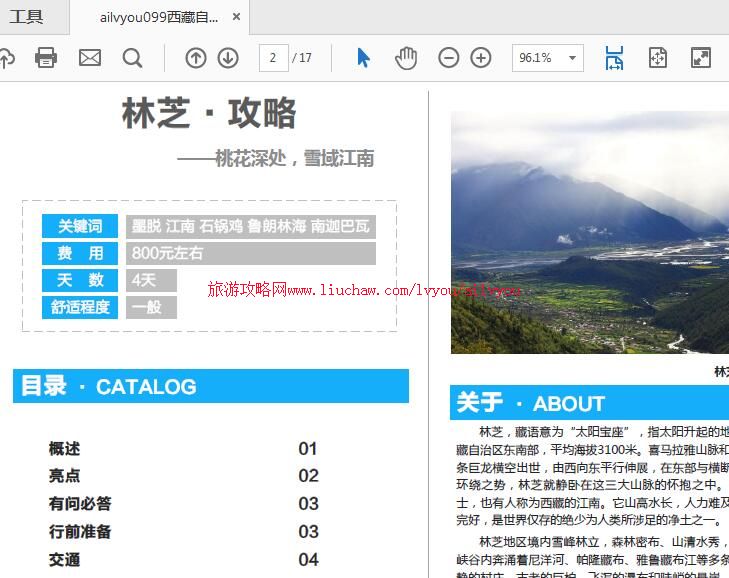This screenshot has width=729, height=578.
Task: Go to previous page arrow
Action: pos(196,58)
